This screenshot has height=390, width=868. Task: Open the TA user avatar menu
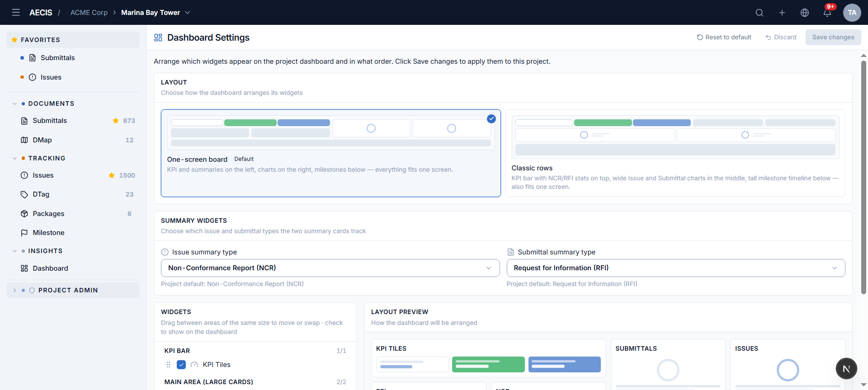pyautogui.click(x=852, y=13)
